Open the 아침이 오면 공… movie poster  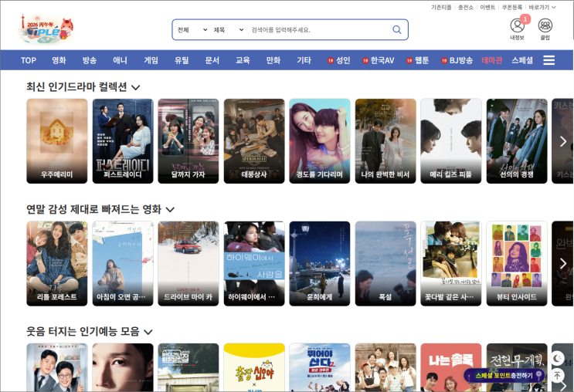coord(123,263)
